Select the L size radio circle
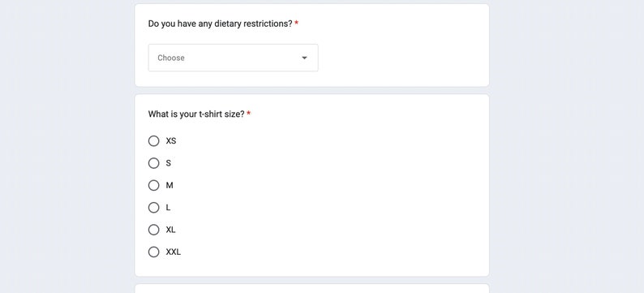 [x=153, y=208]
